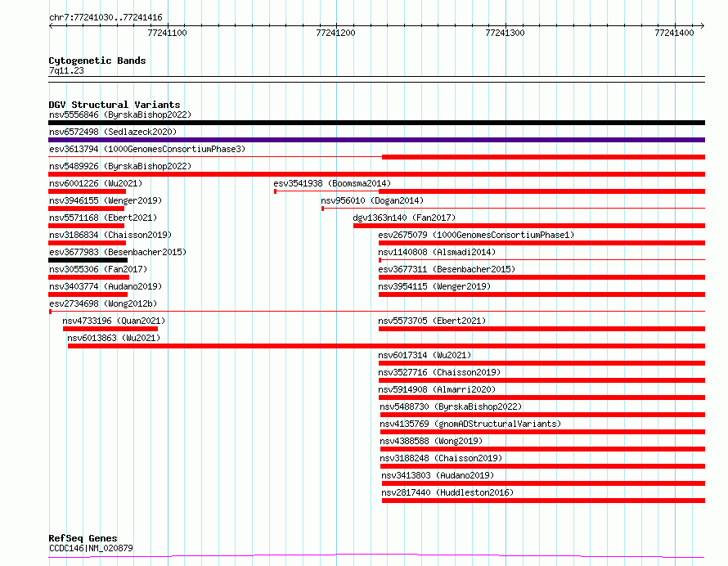Click nsv5488730 (ByrskaBishop2022) variant label
This screenshot has height=566, width=728.
pos(451,407)
